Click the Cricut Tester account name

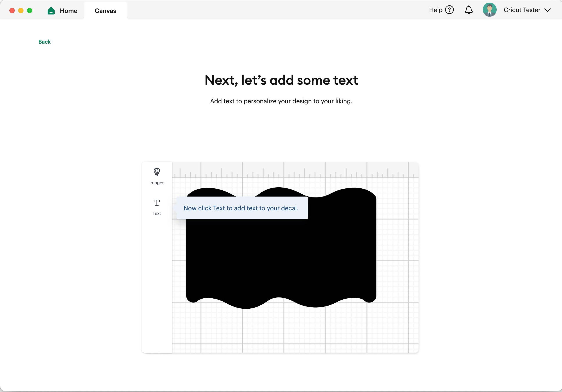click(x=522, y=10)
